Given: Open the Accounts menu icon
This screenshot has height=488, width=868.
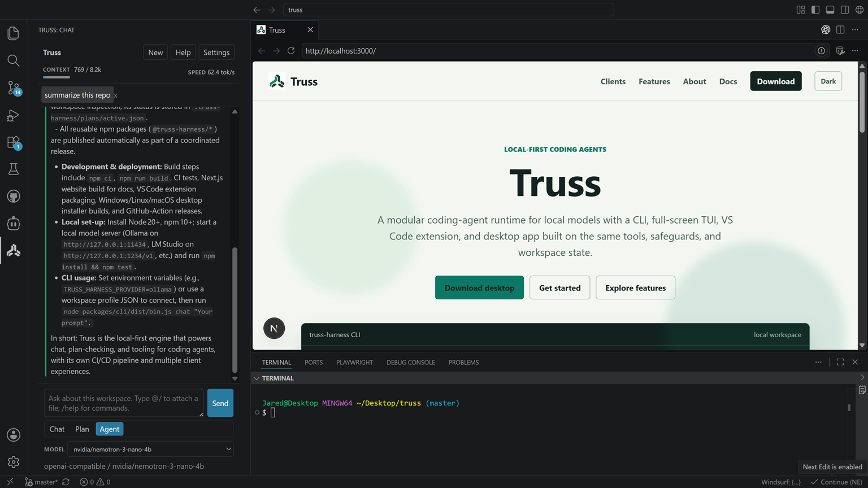Looking at the screenshot, I should 13,435.
